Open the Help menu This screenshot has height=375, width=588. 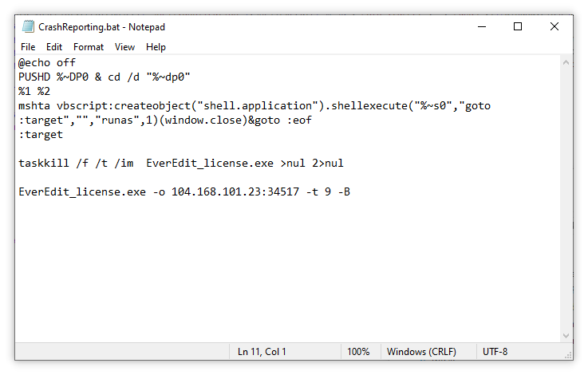156,47
